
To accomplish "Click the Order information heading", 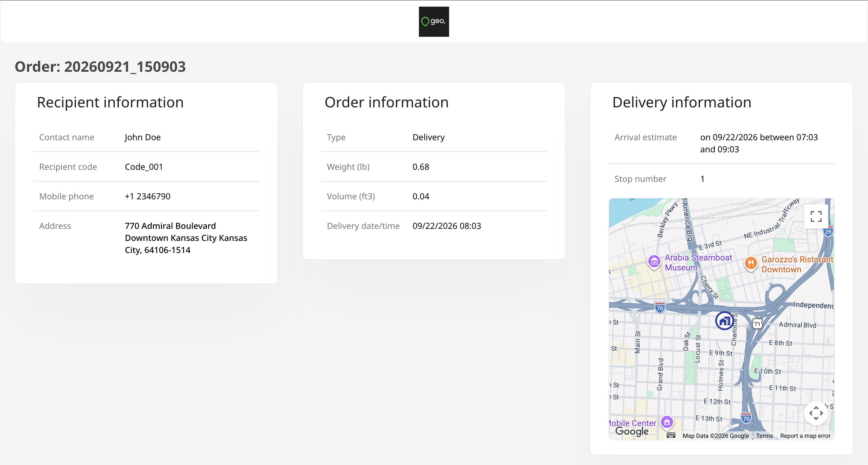I will pyautogui.click(x=386, y=103).
